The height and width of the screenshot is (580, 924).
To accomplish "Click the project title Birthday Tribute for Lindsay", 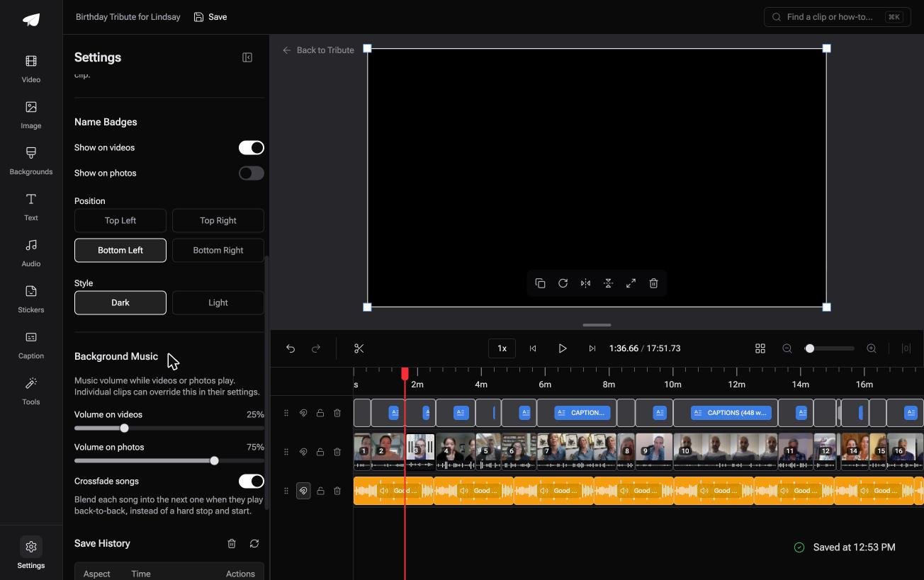I will pos(128,17).
